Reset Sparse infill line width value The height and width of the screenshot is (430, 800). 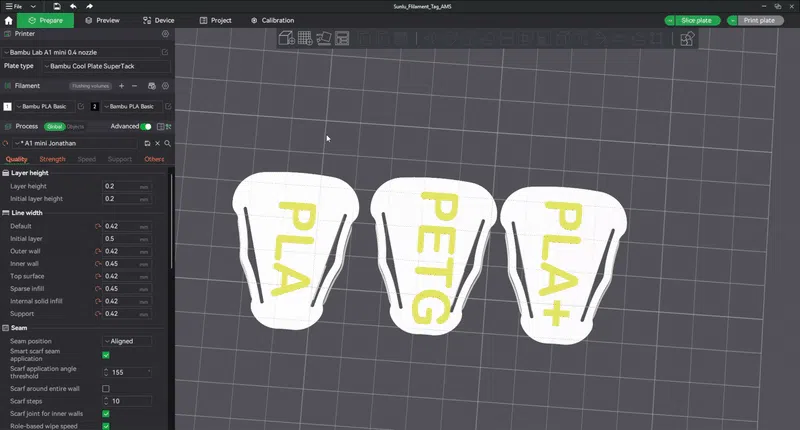point(97,289)
